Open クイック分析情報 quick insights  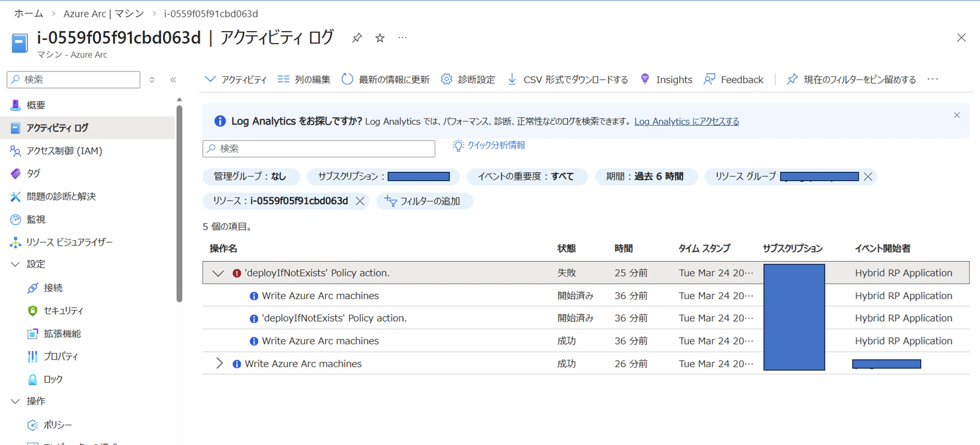[x=489, y=145]
